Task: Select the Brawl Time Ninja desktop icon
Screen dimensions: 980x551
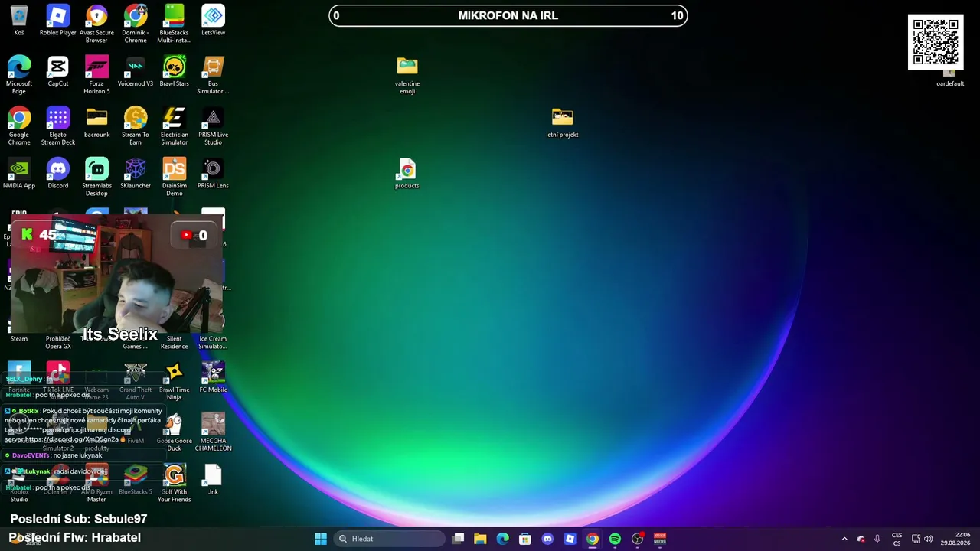Action: 174,381
